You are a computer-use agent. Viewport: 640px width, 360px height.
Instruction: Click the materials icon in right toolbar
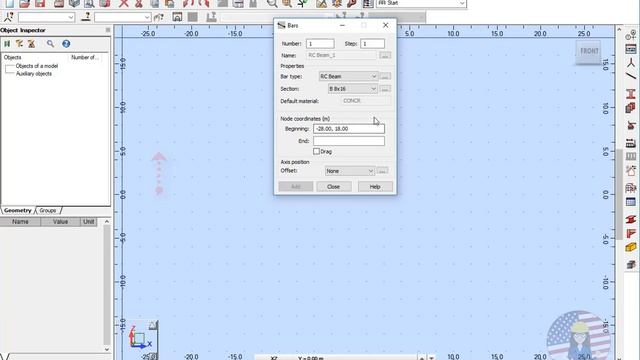point(631,108)
